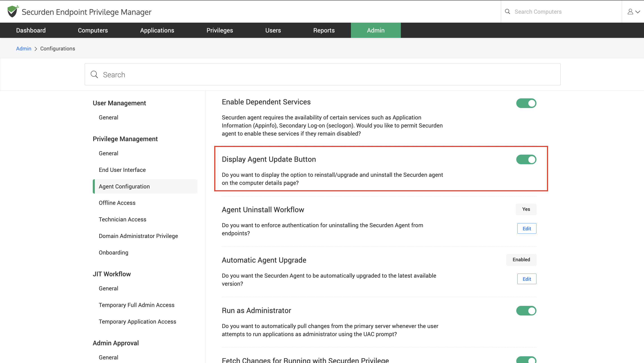Edit Agent Uninstall Workflow setting
Viewport: 644px width, 363px height.
[527, 229]
